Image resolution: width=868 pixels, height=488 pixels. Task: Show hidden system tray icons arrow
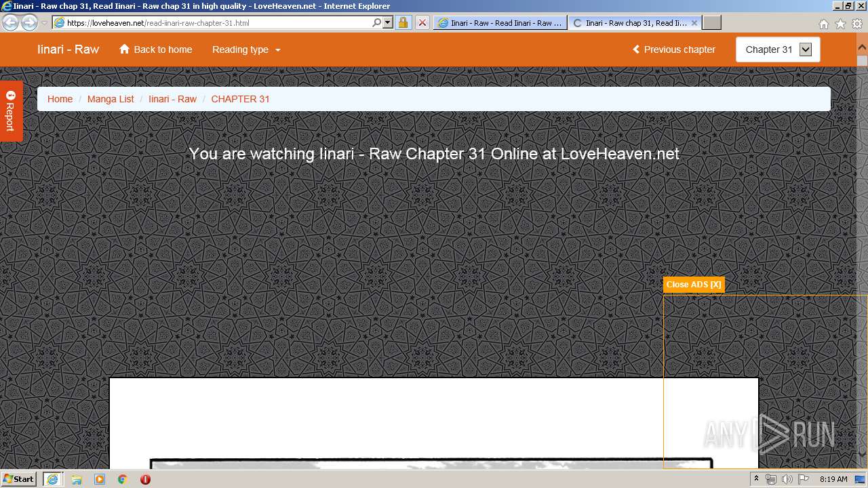756,479
